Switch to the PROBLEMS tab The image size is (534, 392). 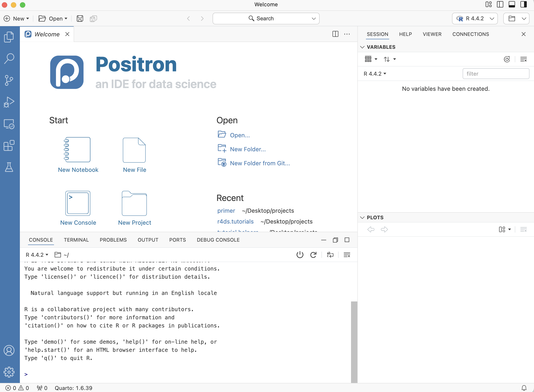113,240
